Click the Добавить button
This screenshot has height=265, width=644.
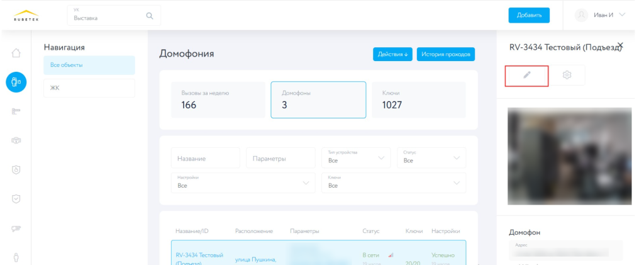point(529,15)
